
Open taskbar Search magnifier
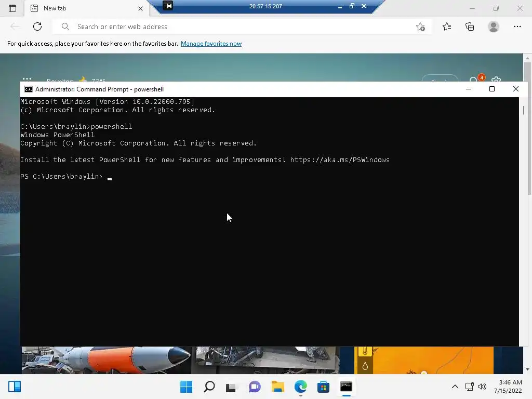[x=209, y=387]
